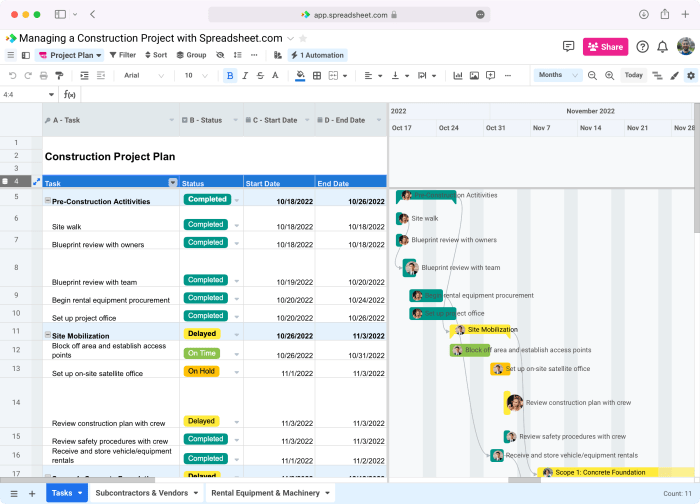Switch to Rental Equipment & Machinery tab

tap(265, 493)
